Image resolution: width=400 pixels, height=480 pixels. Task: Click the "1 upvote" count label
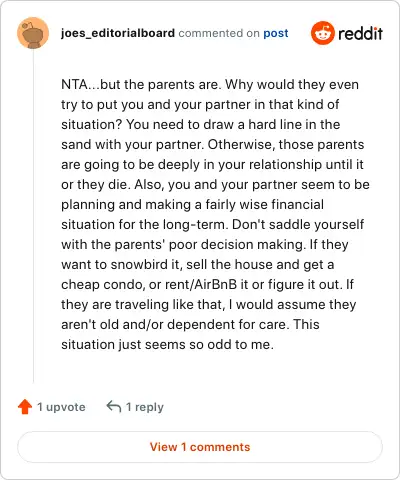coord(61,407)
